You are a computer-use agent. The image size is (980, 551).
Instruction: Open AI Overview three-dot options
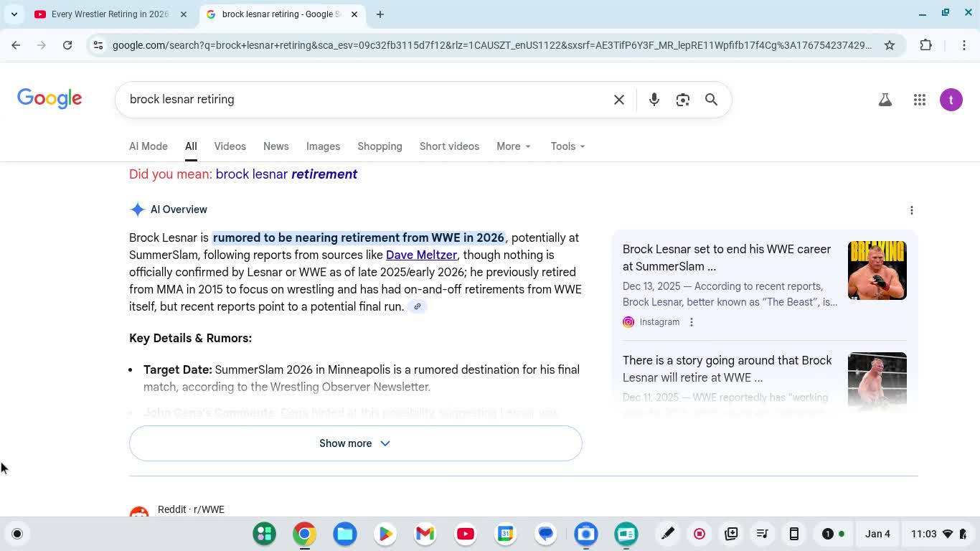coord(911,210)
